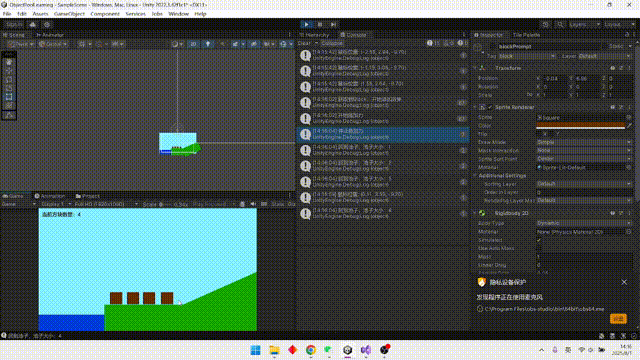Switch to the Animation tab
The width and height of the screenshot is (640, 360).
50,196
